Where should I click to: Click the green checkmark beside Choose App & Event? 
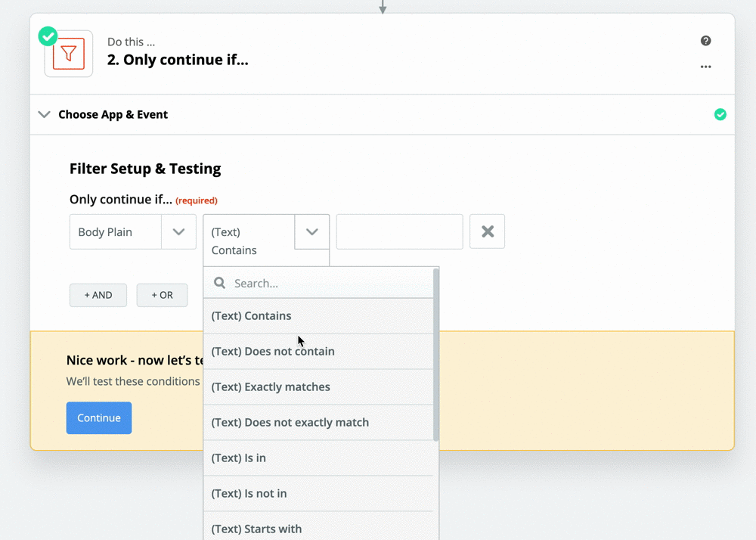pyautogui.click(x=720, y=114)
